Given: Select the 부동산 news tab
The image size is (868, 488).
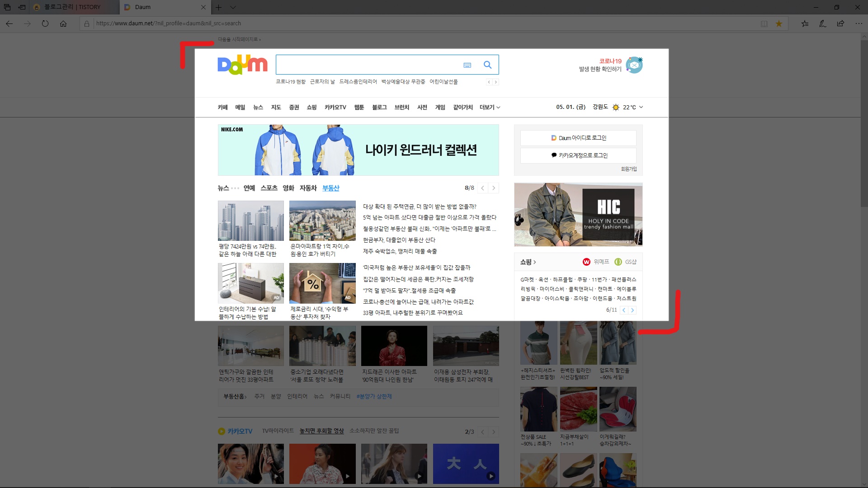Looking at the screenshot, I should (x=330, y=188).
